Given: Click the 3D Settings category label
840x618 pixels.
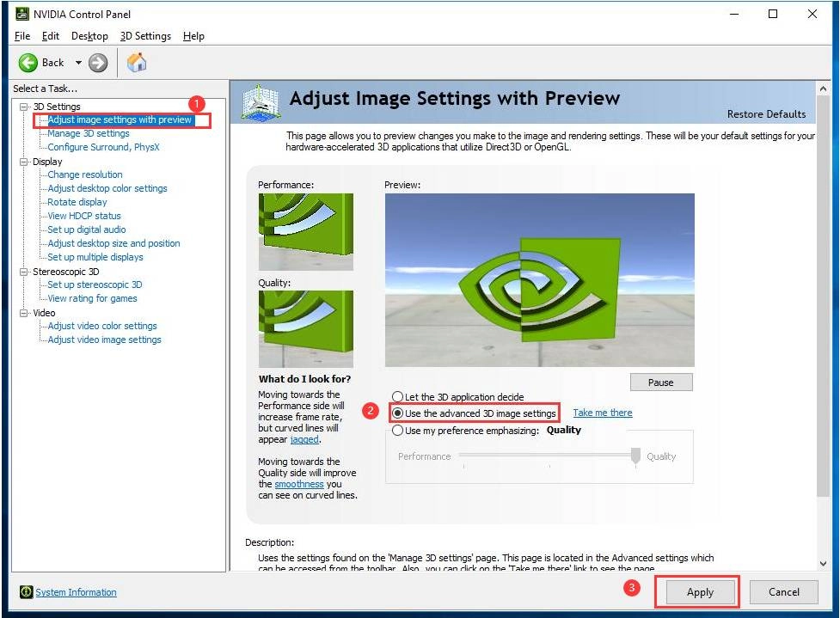Looking at the screenshot, I should pos(57,107).
